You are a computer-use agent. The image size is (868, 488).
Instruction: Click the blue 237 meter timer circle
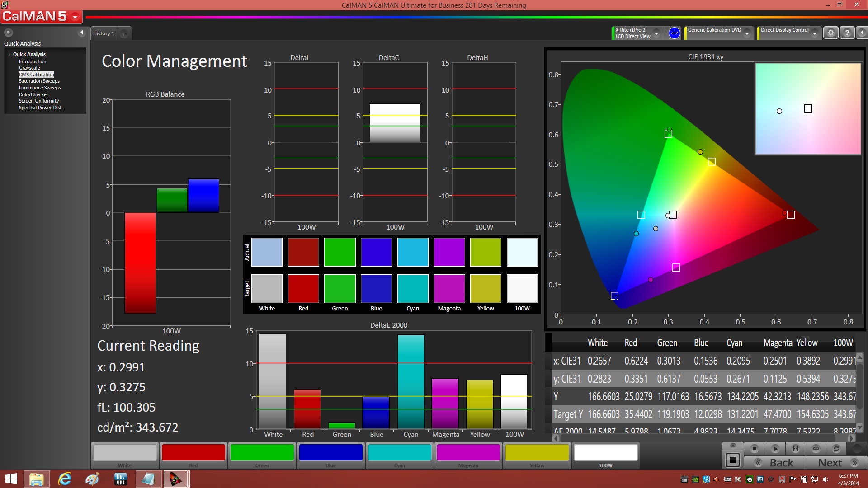(674, 33)
